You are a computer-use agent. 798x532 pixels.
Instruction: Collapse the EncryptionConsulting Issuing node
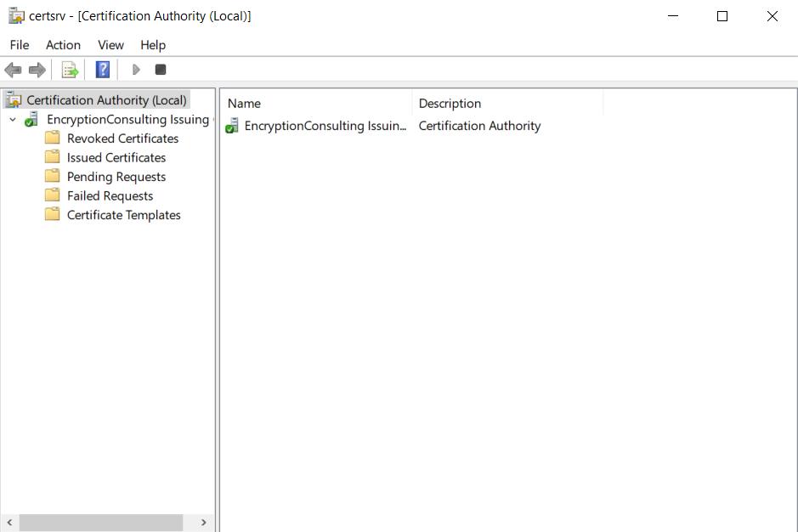(13, 120)
